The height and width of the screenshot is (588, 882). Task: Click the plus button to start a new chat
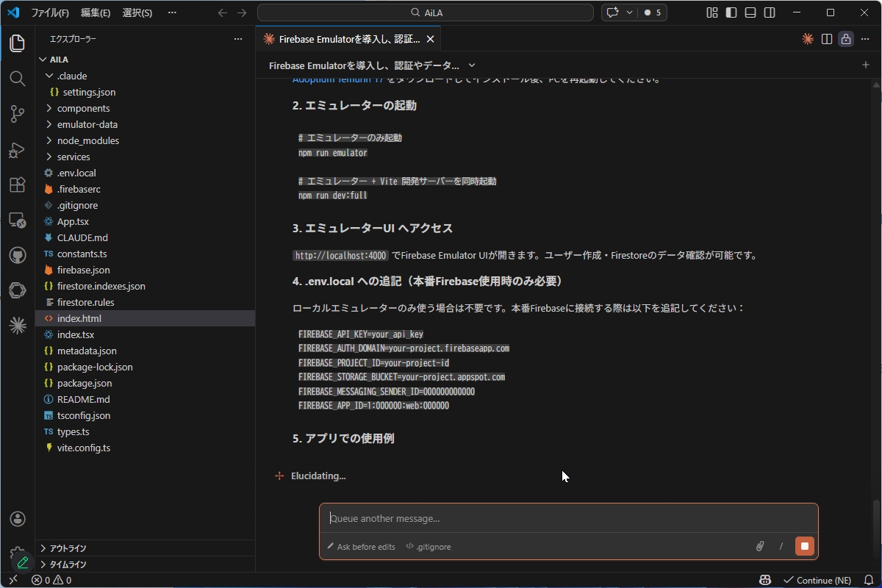(865, 65)
